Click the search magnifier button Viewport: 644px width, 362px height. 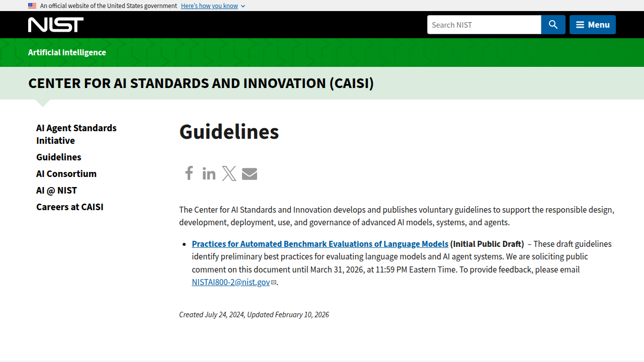(553, 25)
